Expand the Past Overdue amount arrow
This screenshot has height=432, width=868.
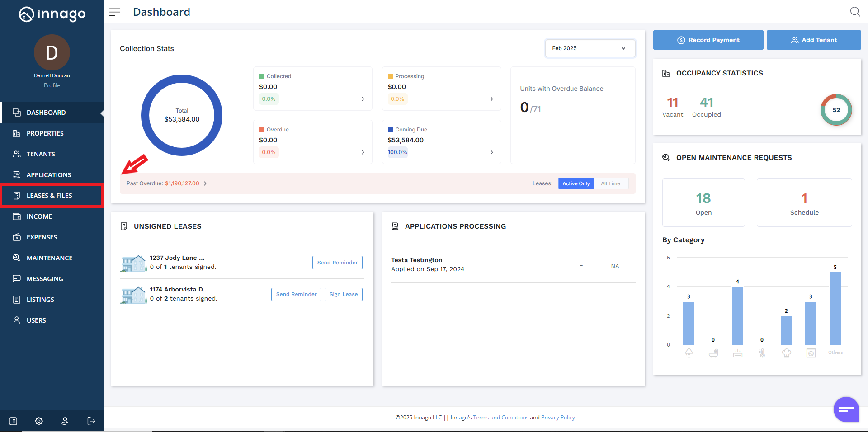coord(205,183)
